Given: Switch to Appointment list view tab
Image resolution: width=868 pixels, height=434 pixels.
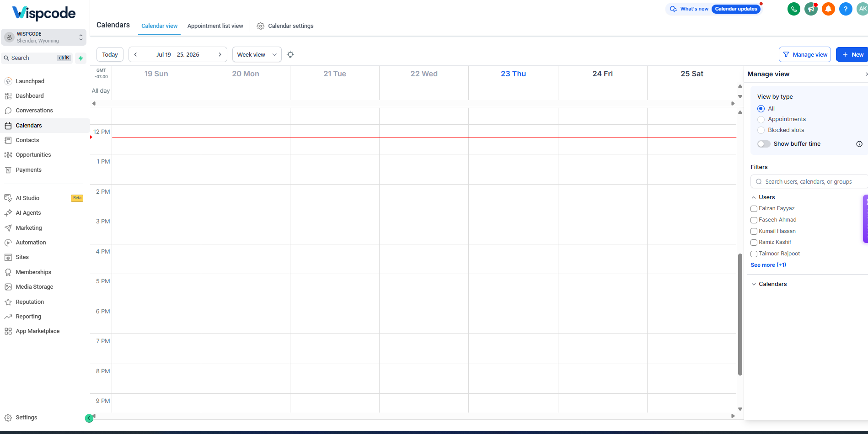Looking at the screenshot, I should (x=215, y=26).
